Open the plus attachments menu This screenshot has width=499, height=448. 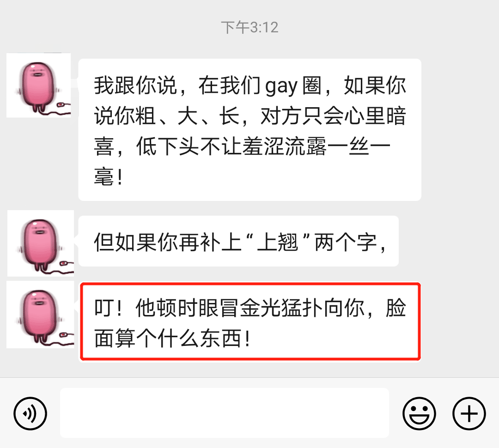pyautogui.click(x=469, y=413)
